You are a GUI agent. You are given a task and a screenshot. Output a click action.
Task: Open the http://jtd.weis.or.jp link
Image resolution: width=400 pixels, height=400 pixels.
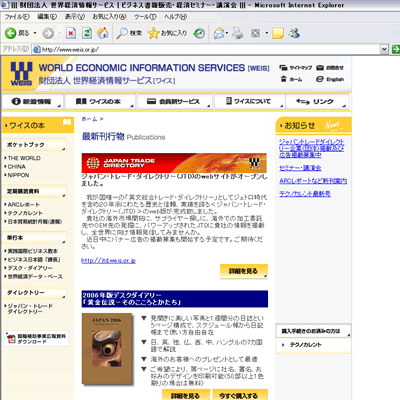tap(108, 261)
